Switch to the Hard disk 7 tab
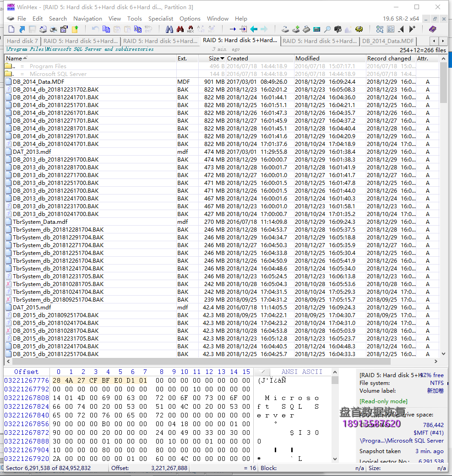The image size is (452, 476). pos(22,41)
